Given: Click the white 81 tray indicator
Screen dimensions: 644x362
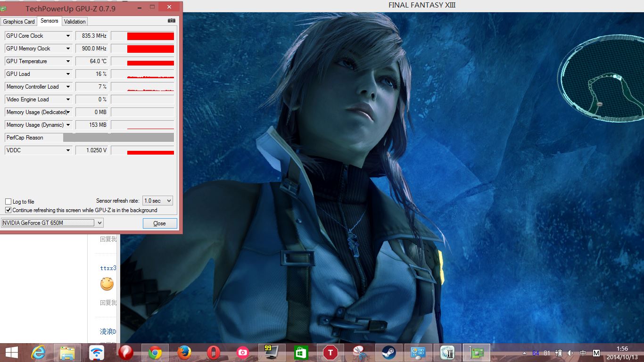Looking at the screenshot, I should (547, 353).
